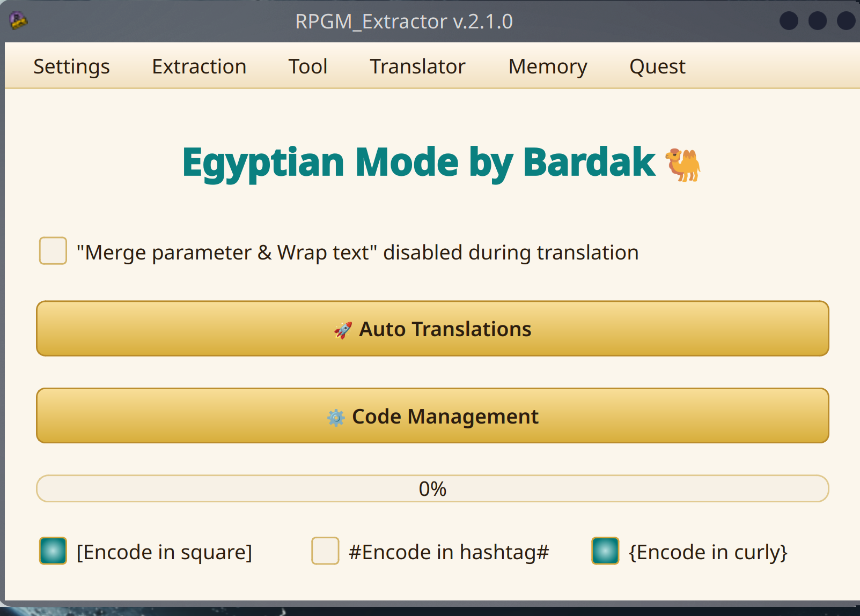The height and width of the screenshot is (616, 860).
Task: Click the rocket icon on Auto Translations
Action: click(343, 330)
